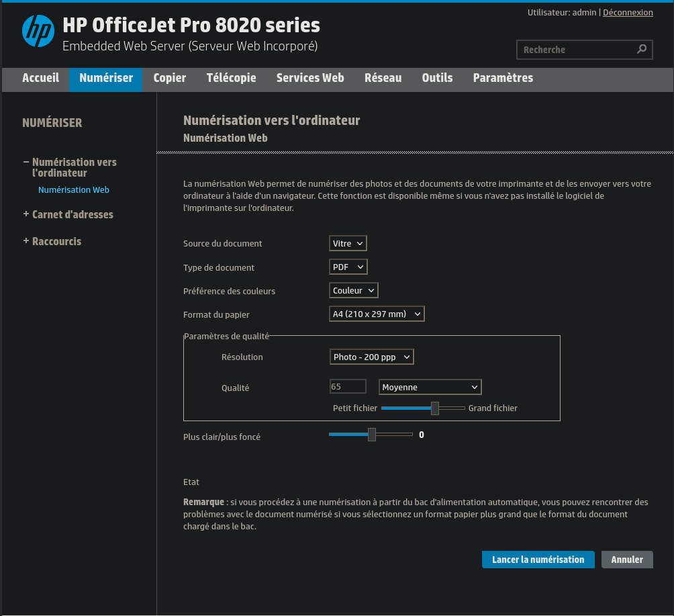Open the Paramètres tab

coord(503,78)
